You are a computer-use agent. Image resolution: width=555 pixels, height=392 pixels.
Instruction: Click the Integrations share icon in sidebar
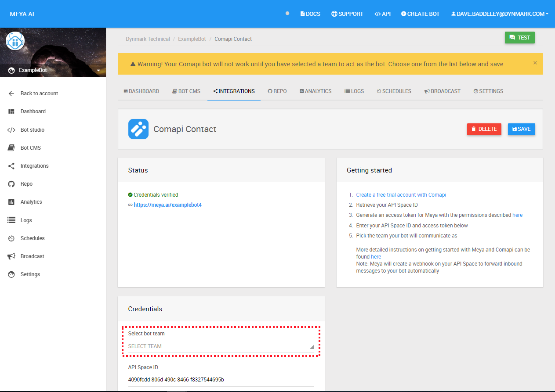point(11,166)
